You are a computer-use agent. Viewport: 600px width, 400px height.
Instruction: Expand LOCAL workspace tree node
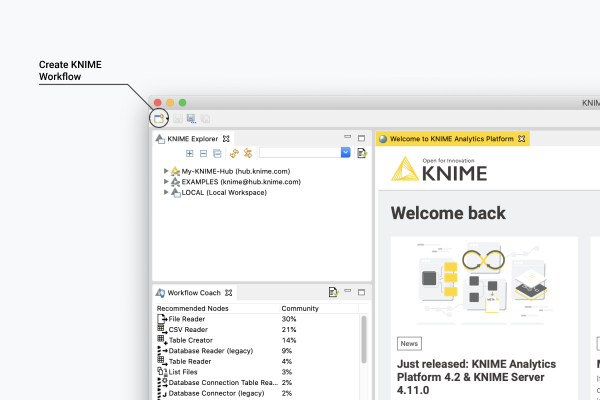pyautogui.click(x=166, y=192)
